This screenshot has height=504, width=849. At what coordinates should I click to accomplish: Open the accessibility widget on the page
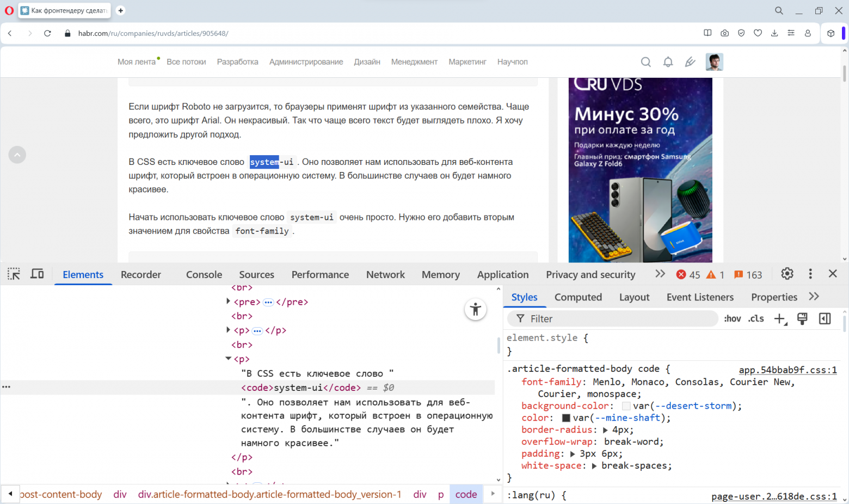click(x=475, y=309)
